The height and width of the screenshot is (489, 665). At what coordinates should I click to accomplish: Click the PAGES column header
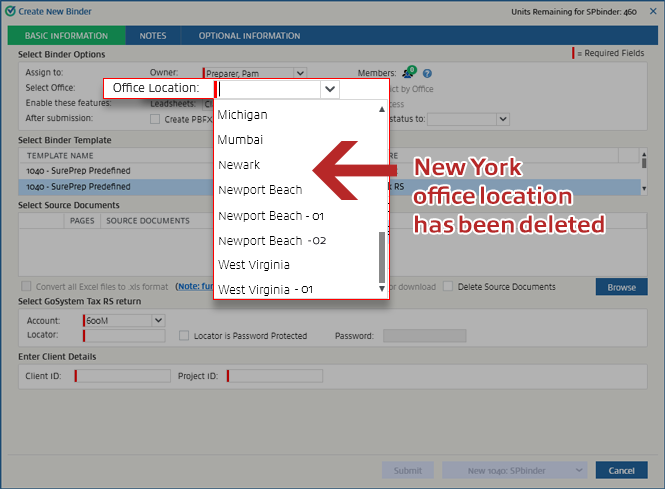pyautogui.click(x=82, y=221)
